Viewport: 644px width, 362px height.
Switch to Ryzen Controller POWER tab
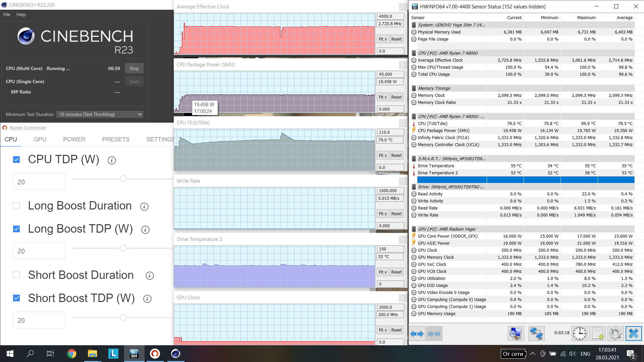(74, 139)
